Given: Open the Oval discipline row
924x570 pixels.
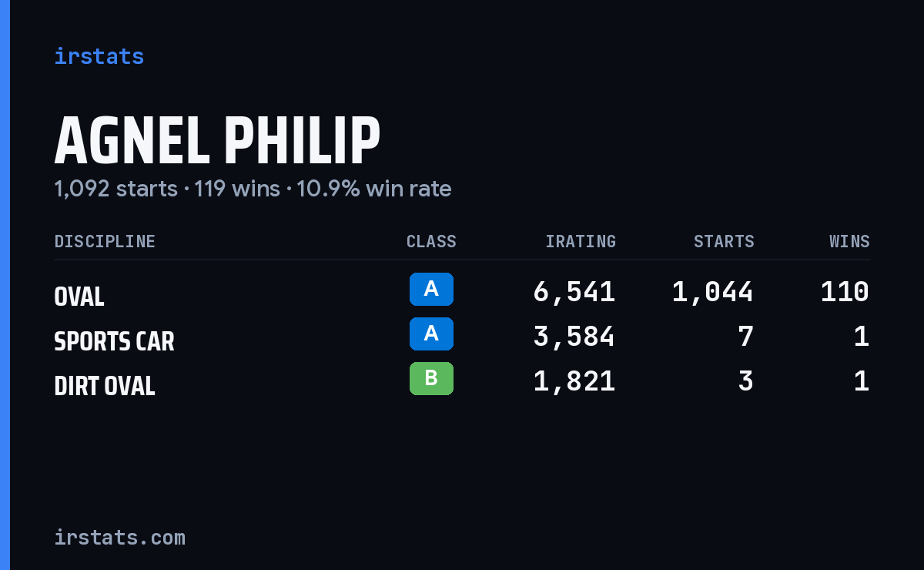Looking at the screenshot, I should pos(462,292).
